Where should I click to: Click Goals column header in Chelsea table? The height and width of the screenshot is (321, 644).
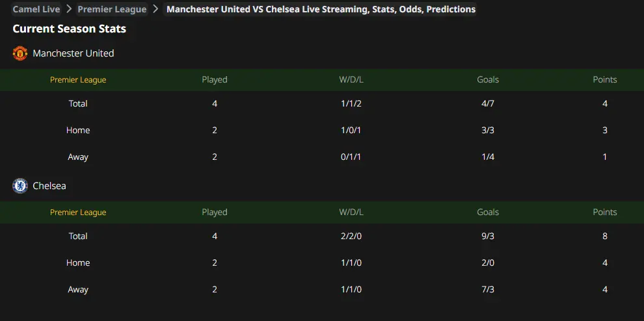pyautogui.click(x=488, y=212)
